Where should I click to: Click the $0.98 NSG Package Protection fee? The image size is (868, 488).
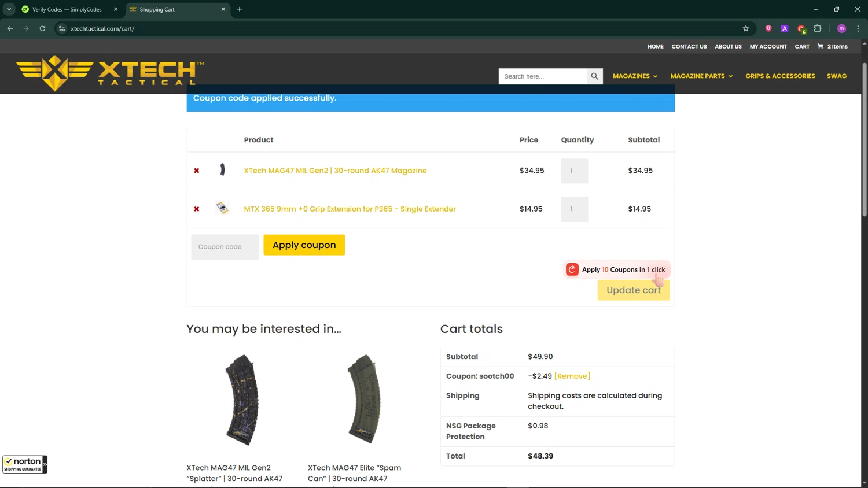[538, 426]
